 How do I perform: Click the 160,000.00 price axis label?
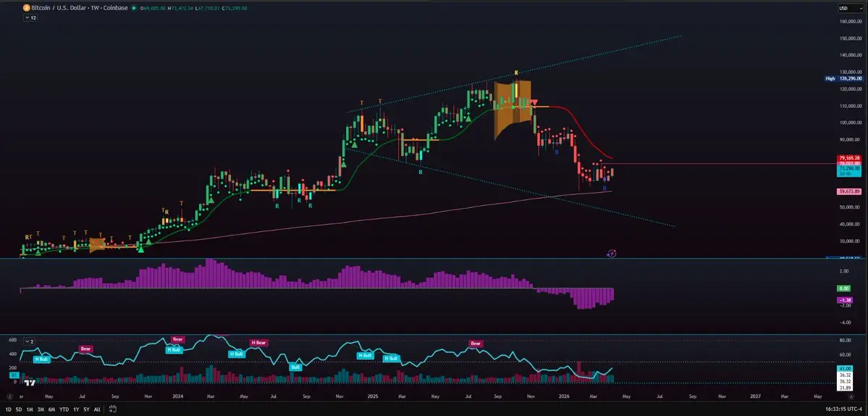(851, 22)
